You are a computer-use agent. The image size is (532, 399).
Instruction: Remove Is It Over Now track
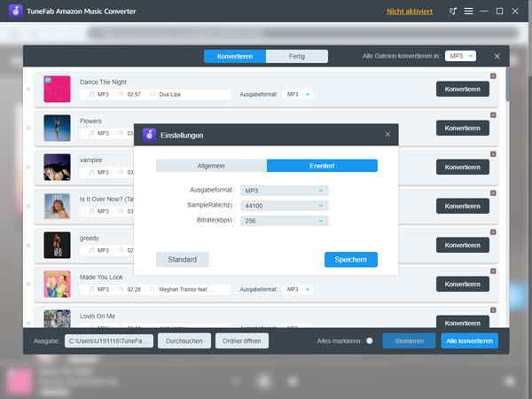point(493,193)
